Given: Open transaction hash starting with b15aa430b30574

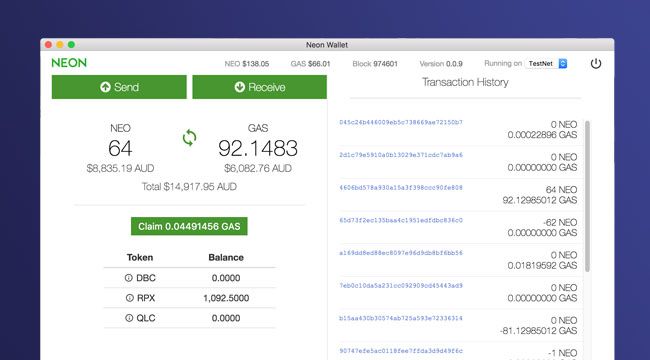Looking at the screenshot, I should [x=401, y=319].
